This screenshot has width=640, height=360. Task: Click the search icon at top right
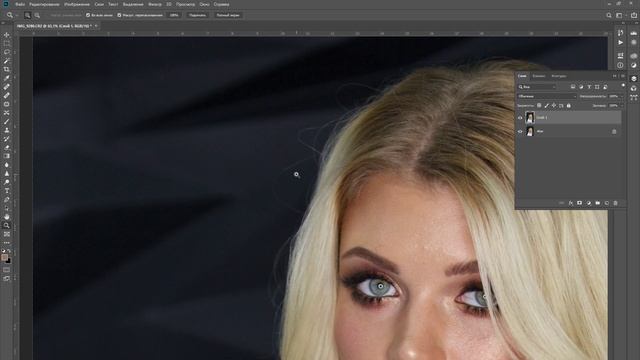[609, 15]
